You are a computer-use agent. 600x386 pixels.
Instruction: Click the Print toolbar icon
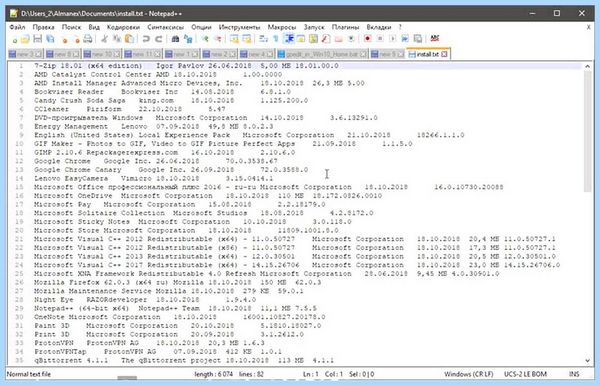(x=88, y=39)
